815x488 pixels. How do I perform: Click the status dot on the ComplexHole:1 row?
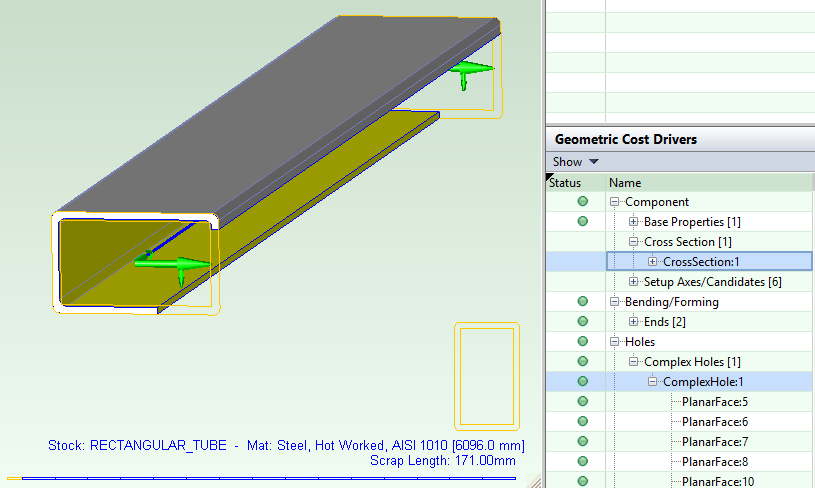click(583, 381)
